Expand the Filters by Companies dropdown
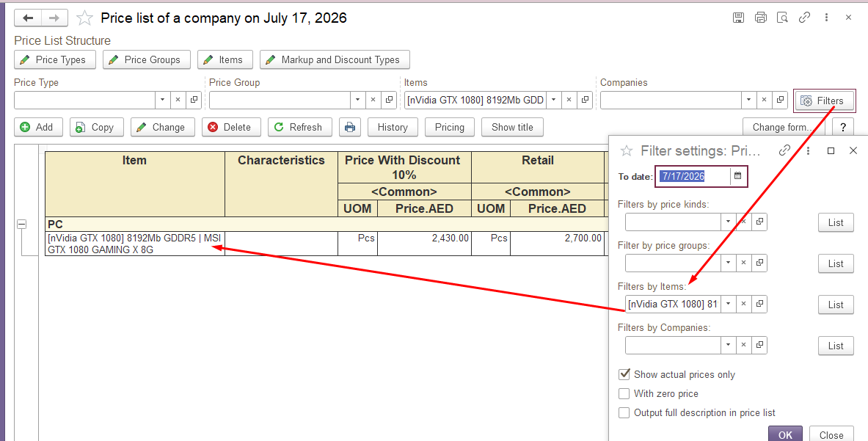This screenshot has height=441, width=868. [728, 346]
